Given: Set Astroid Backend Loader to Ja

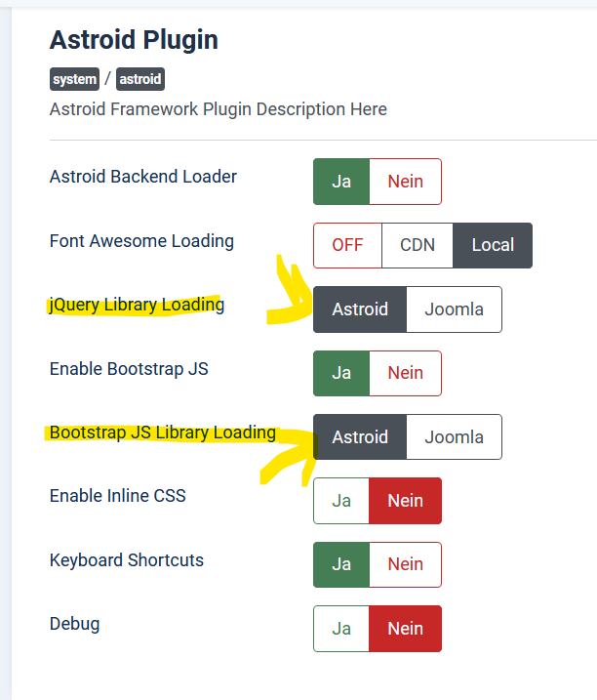Looking at the screenshot, I should 341,182.
